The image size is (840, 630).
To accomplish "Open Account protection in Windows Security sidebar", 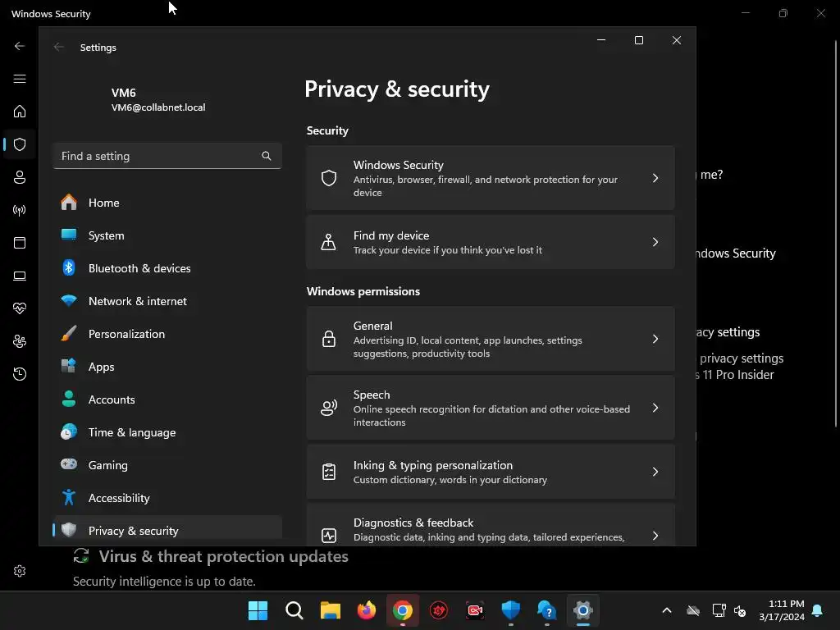I will (20, 177).
